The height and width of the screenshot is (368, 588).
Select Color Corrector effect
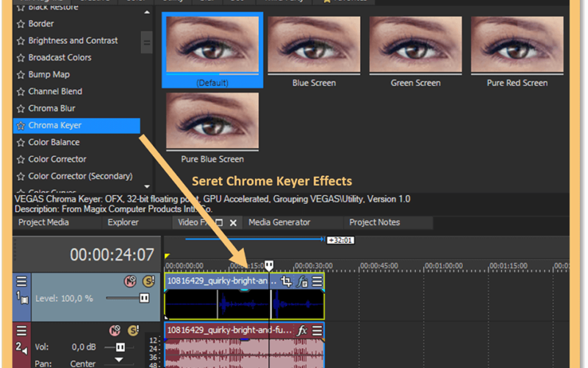click(x=57, y=159)
